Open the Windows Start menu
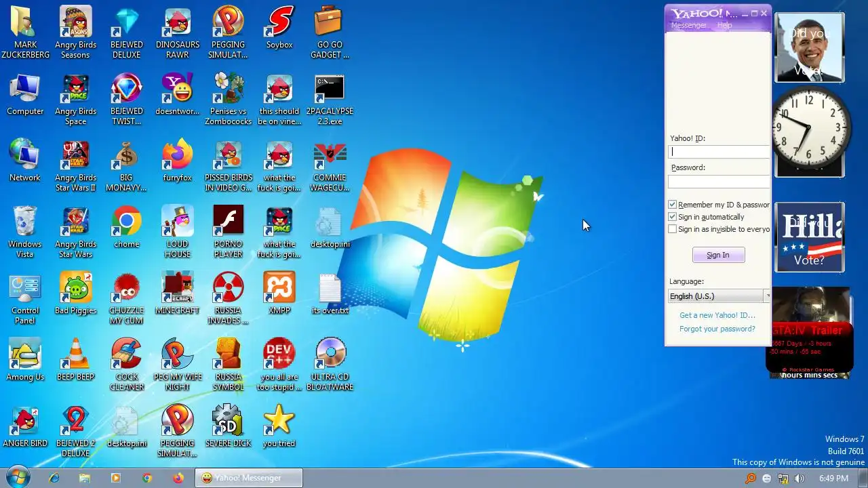This screenshot has width=868, height=488. tap(18, 477)
